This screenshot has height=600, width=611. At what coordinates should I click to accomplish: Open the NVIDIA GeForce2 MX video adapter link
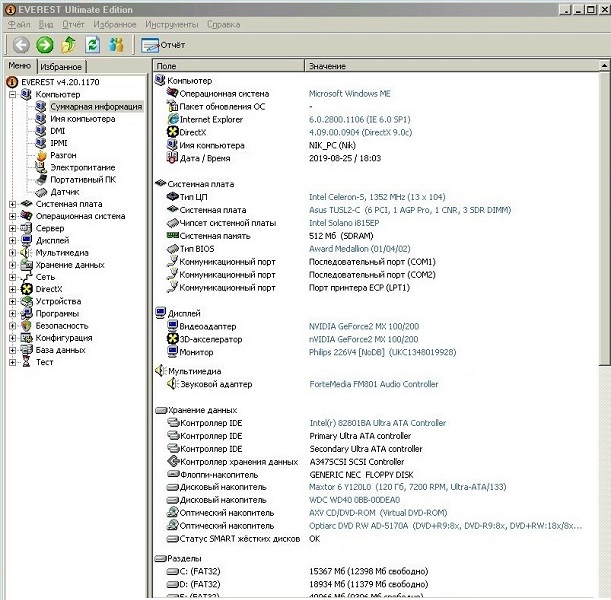click(x=364, y=326)
